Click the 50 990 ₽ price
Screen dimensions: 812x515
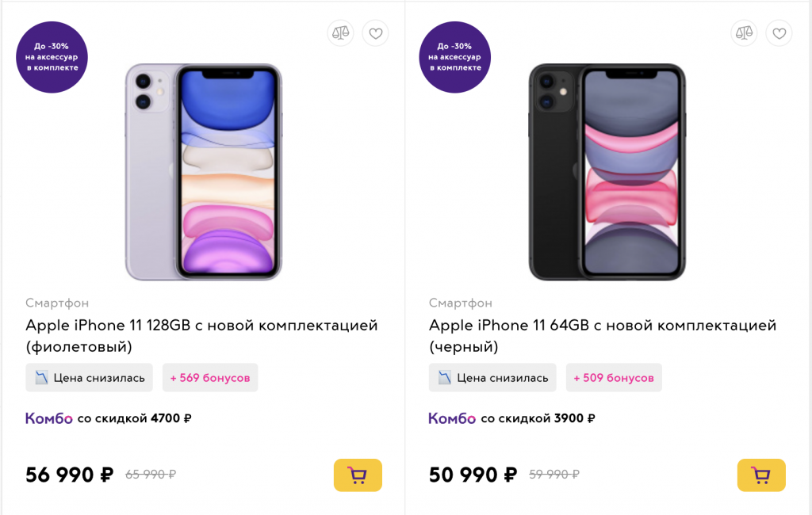473,475
